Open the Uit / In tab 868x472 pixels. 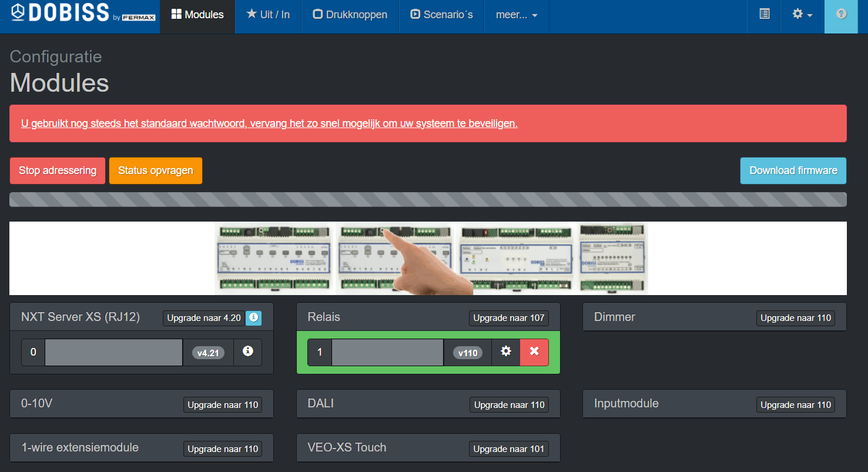click(x=268, y=15)
